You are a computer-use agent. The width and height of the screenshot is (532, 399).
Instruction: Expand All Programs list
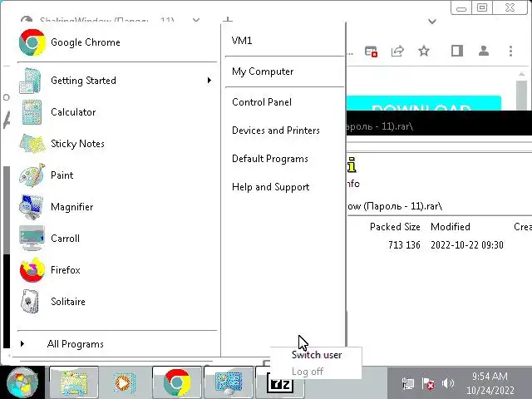coord(117,344)
